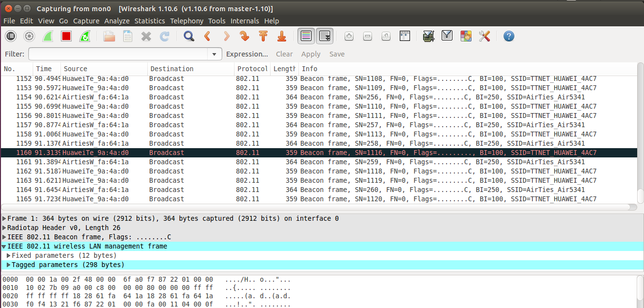
Task: Open the Analyze menu
Action: pyautogui.click(x=117, y=21)
